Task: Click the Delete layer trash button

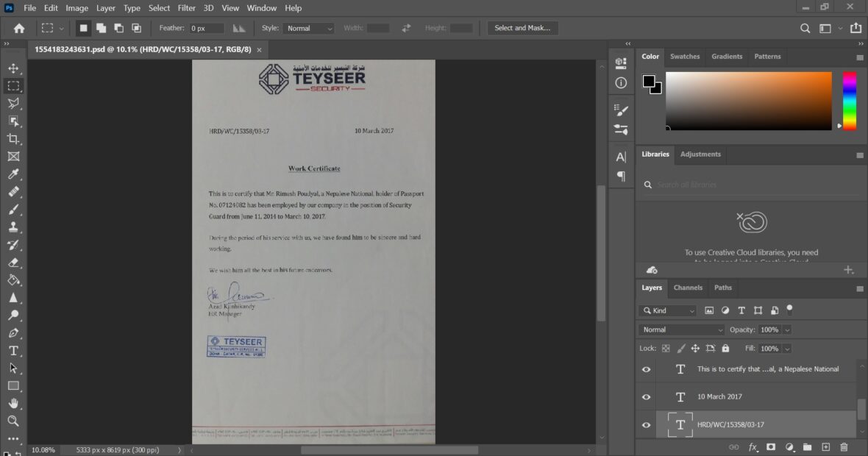Action: [x=844, y=446]
